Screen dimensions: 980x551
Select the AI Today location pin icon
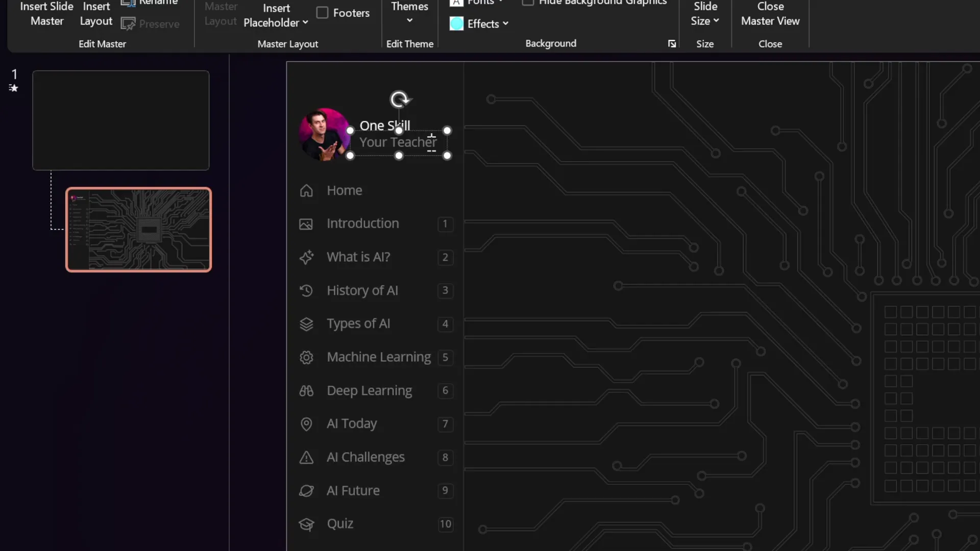click(306, 424)
